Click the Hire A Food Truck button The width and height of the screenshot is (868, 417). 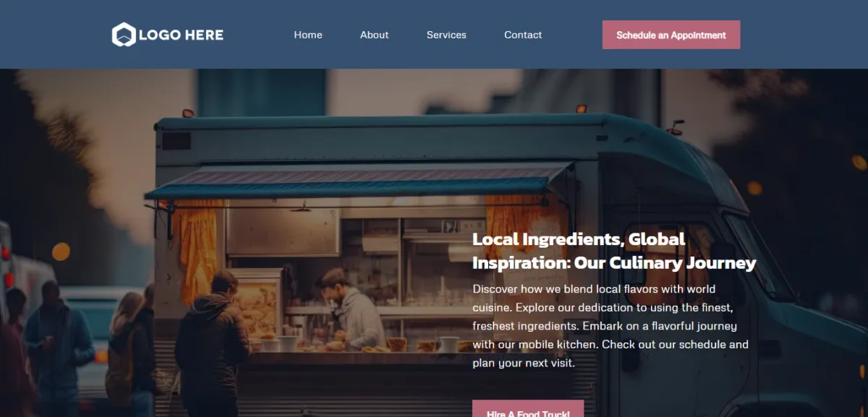pyautogui.click(x=528, y=409)
